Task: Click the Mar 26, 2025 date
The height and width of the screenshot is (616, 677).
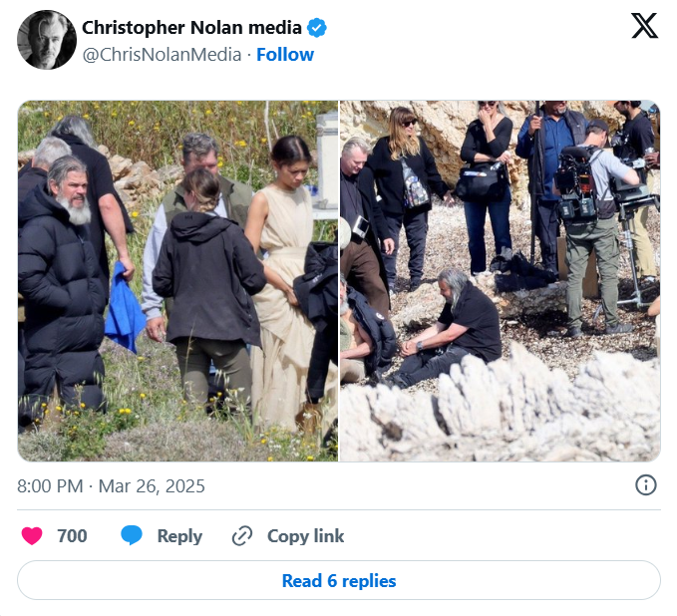Action: tap(152, 486)
